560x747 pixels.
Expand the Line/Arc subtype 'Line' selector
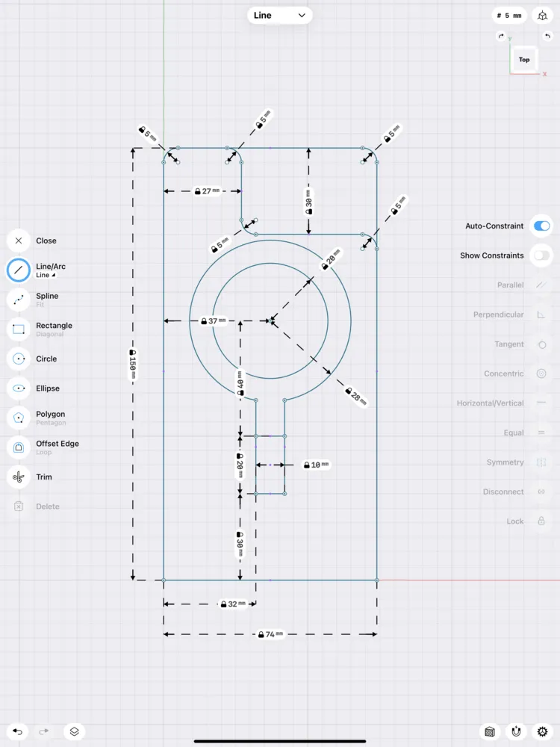(46, 275)
